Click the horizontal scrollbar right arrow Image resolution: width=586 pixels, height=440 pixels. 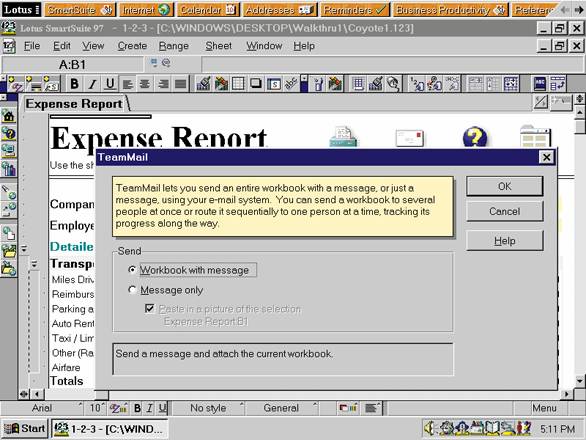pyautogui.click(x=567, y=394)
